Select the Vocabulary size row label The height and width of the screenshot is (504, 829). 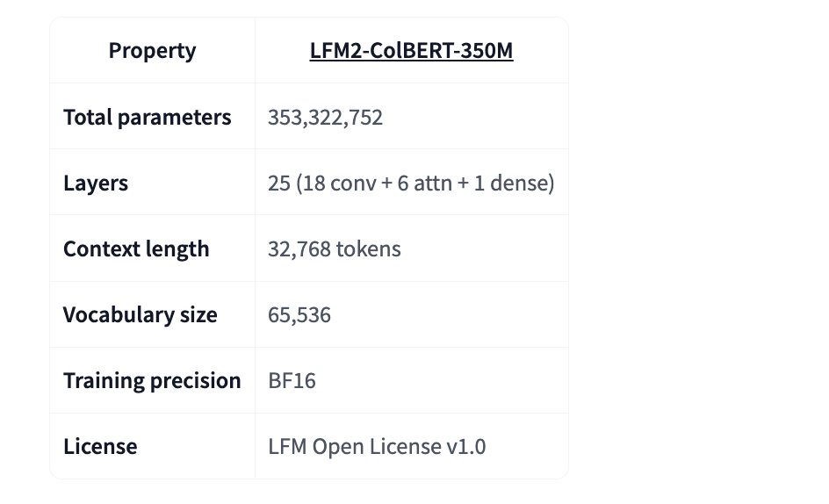click(x=140, y=314)
